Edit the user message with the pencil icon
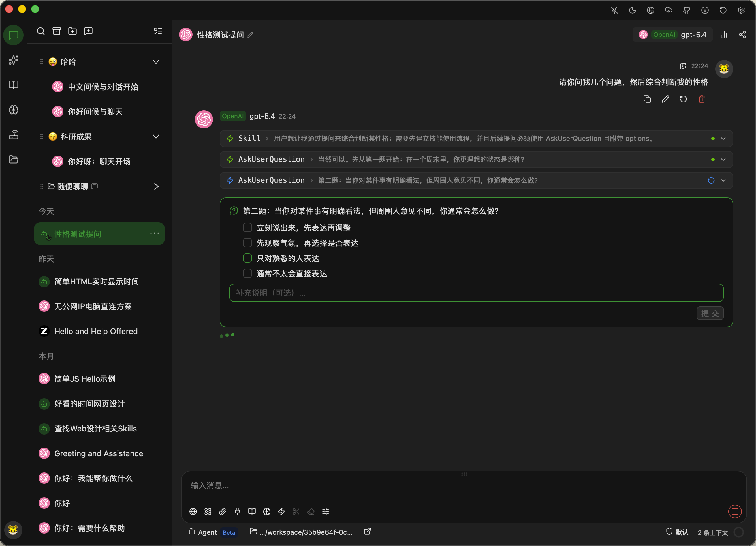756x546 pixels. [665, 99]
